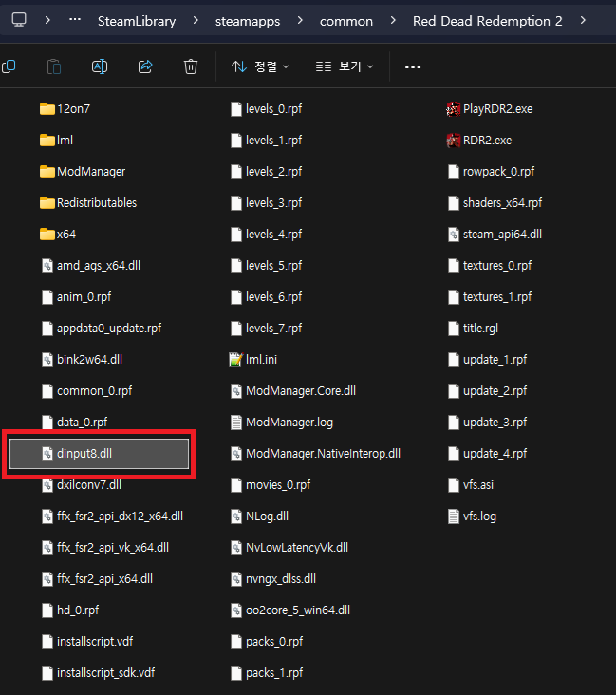This screenshot has width=616, height=695.
Task: Select anim_0.rpf file
Action: (x=76, y=297)
